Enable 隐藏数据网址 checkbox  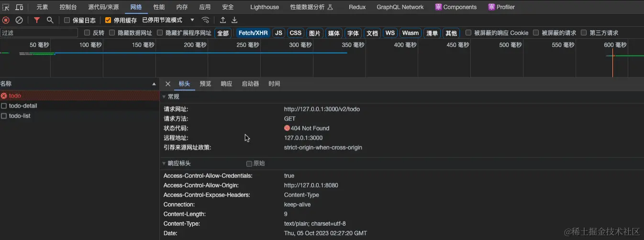pos(112,33)
